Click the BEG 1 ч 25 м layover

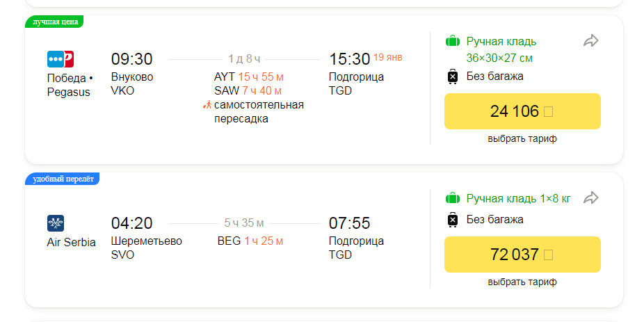(x=250, y=241)
